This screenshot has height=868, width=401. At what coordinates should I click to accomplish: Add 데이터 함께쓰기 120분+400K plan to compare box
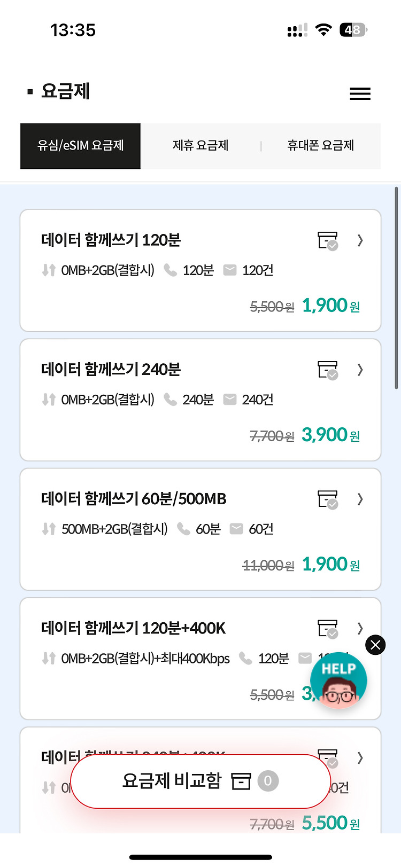[328, 629]
